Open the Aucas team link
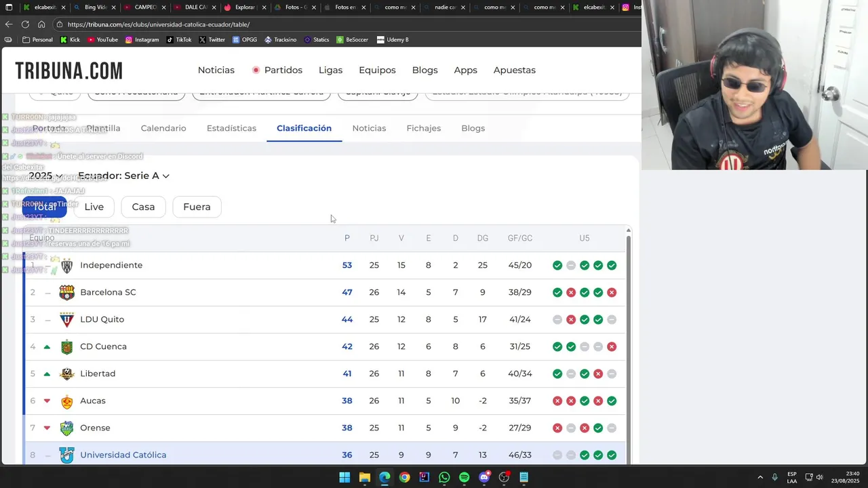 tap(93, 401)
